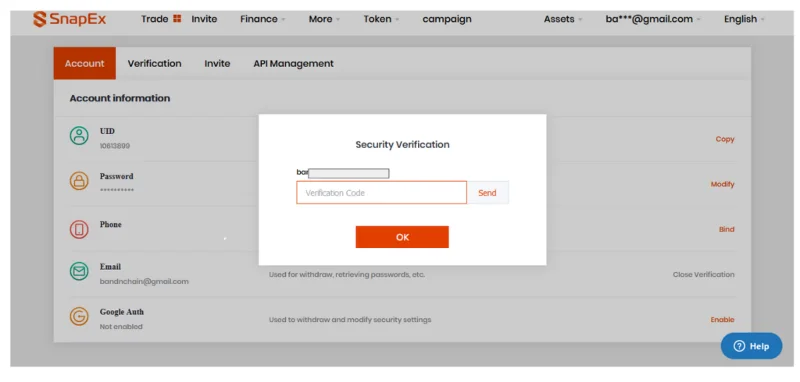This screenshot has height=382, width=800.
Task: Switch to the API Management tab
Action: (x=293, y=63)
